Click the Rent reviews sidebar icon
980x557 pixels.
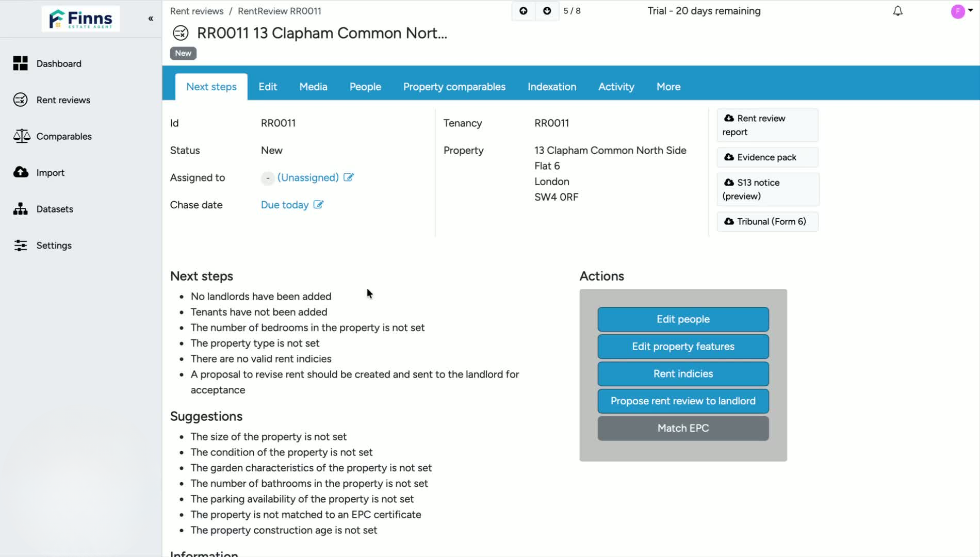(21, 100)
